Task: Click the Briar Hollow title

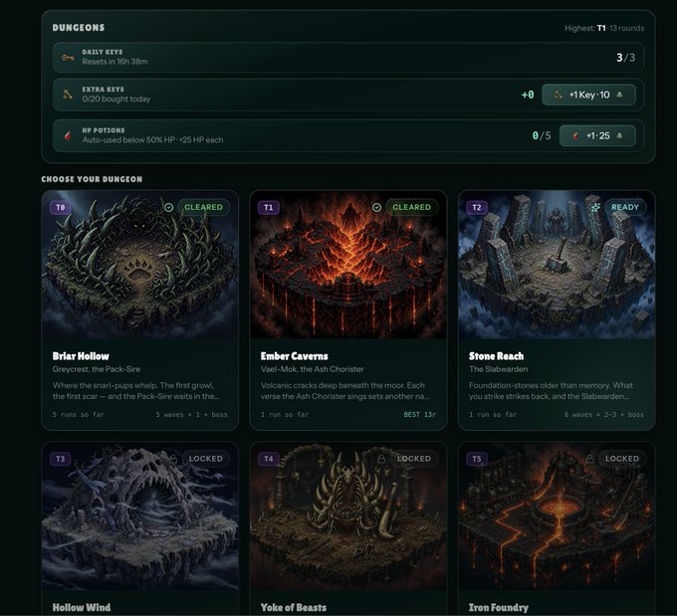Action: (x=81, y=356)
